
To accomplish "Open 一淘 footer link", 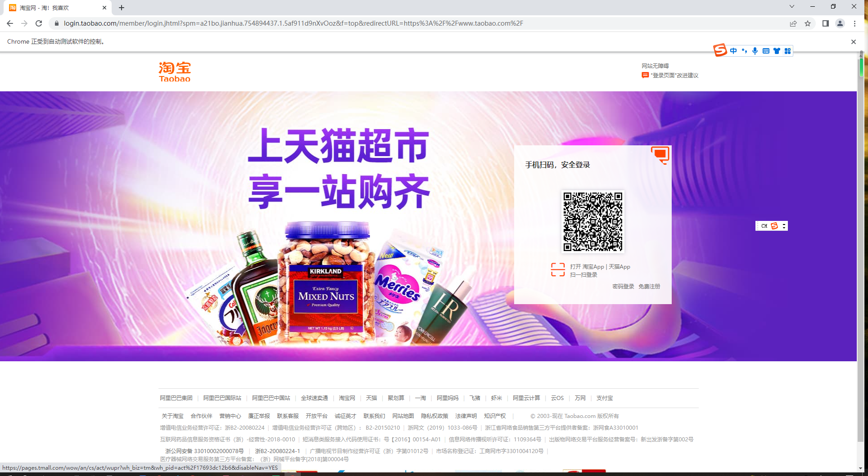I will pos(420,398).
